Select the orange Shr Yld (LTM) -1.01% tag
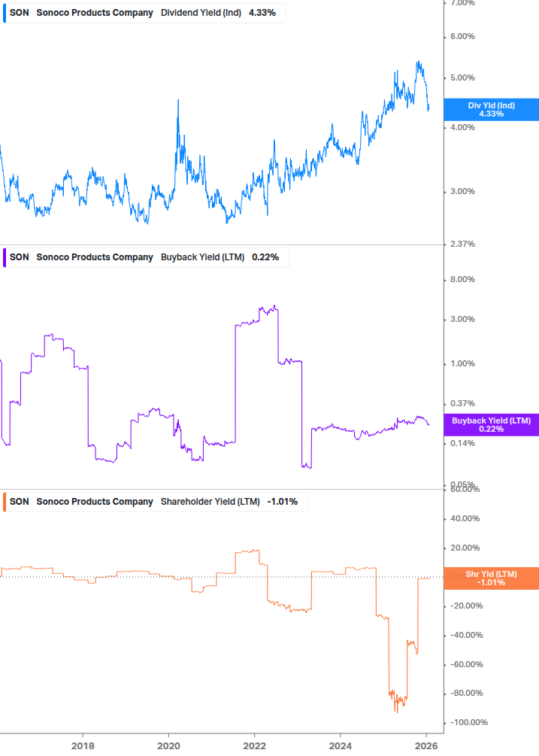 (x=491, y=578)
